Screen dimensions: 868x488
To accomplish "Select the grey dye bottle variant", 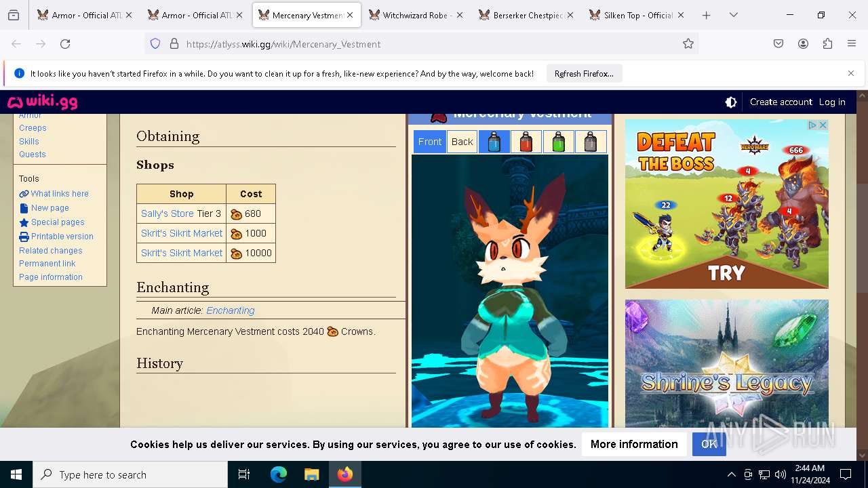I will 590,142.
